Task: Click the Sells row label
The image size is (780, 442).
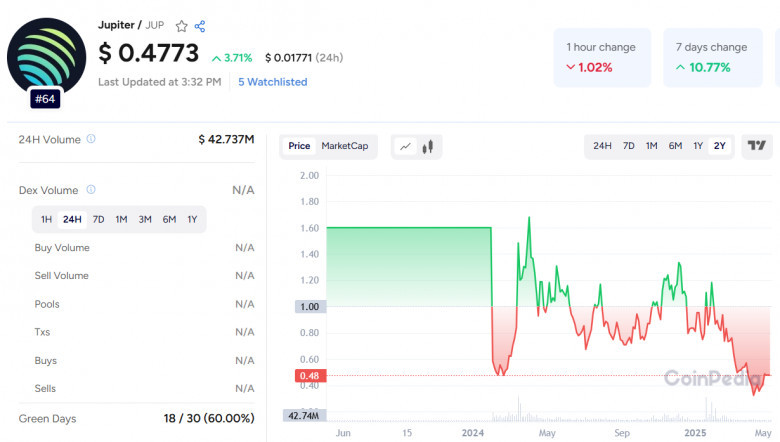Action: point(45,389)
